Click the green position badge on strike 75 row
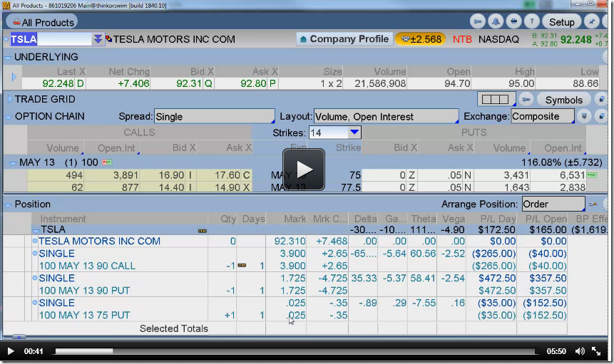 point(592,175)
